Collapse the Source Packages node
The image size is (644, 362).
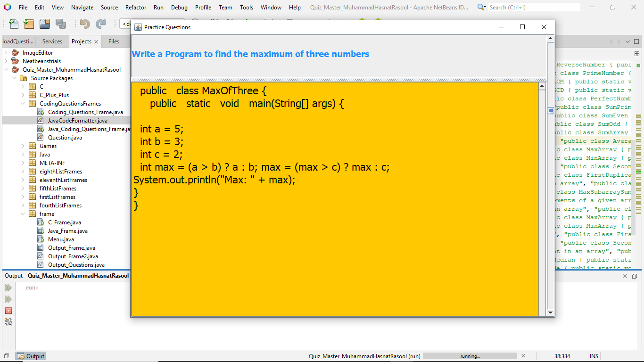15,78
